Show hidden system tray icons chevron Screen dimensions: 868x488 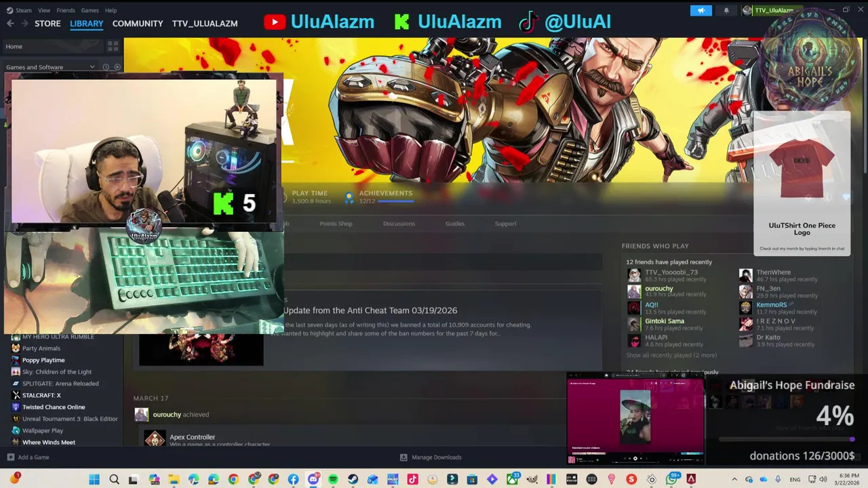[x=734, y=479]
